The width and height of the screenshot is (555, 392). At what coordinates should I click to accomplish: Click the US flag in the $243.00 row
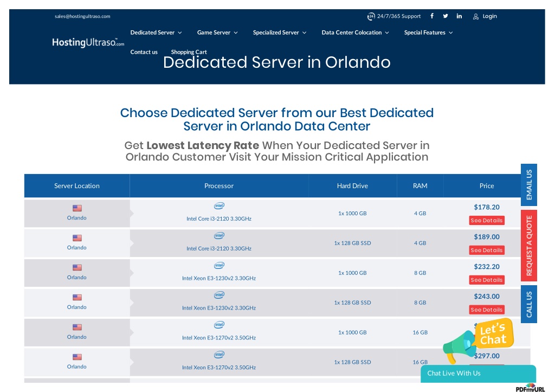[77, 298]
